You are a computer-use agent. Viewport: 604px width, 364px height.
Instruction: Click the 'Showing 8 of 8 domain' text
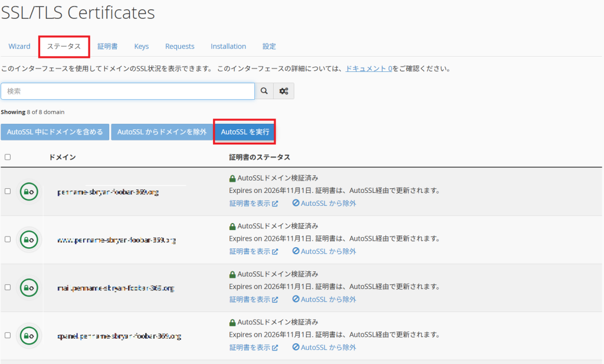[33, 112]
